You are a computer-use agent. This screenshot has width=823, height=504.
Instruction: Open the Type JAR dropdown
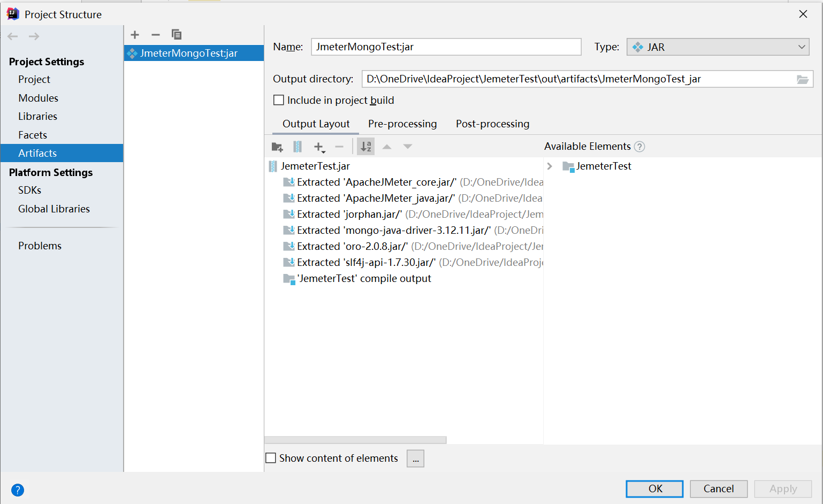[718, 47]
